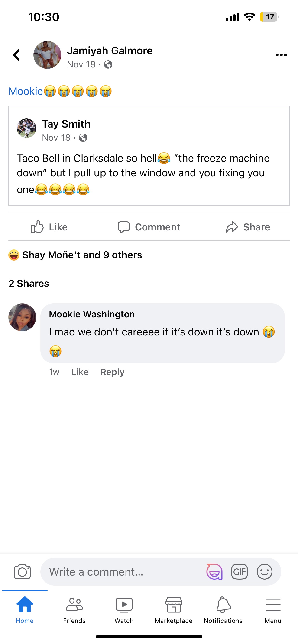Open the three-dot post options menu

[x=281, y=55]
